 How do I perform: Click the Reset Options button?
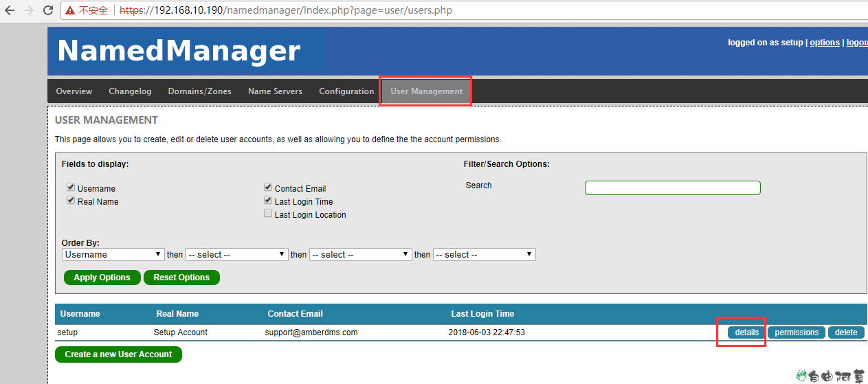click(181, 278)
